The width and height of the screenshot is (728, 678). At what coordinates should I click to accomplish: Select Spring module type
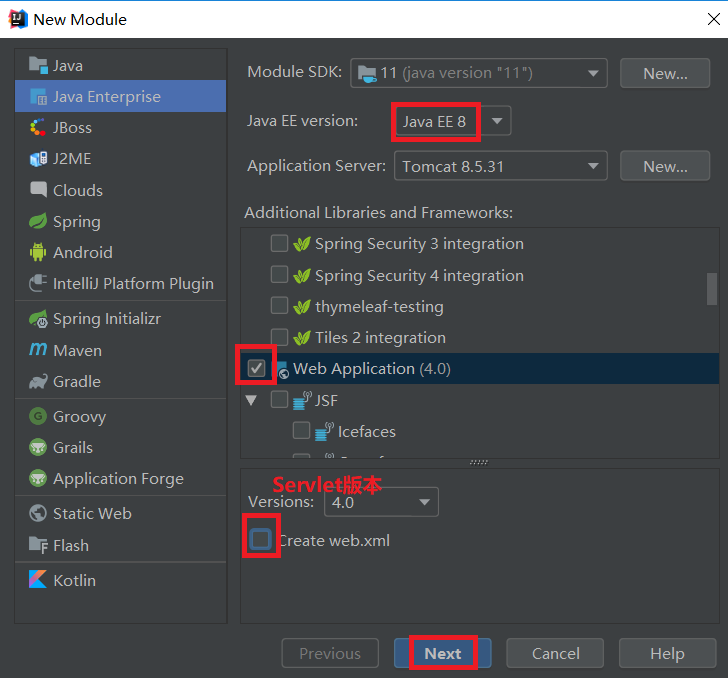click(120, 222)
